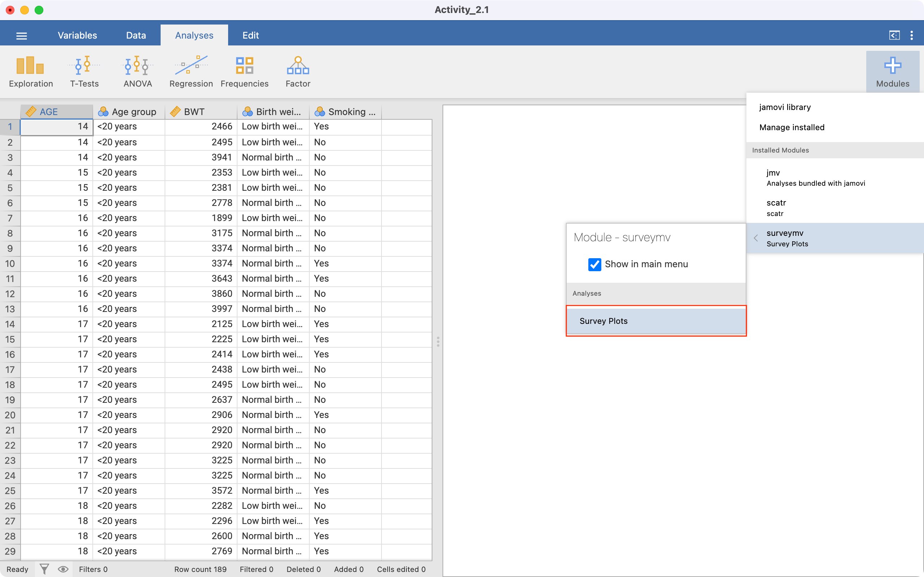This screenshot has height=577, width=924.
Task: Toggle the eye visibility icon in status bar
Action: [x=63, y=569]
